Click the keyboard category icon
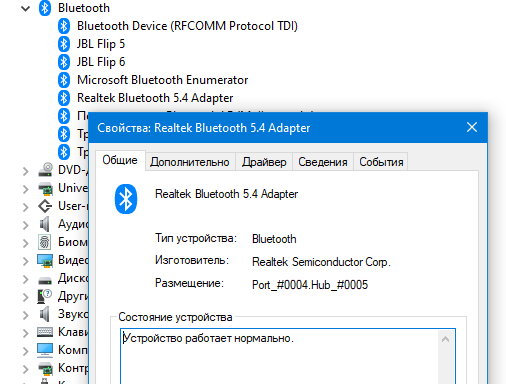The image size is (506, 384). click(45, 332)
